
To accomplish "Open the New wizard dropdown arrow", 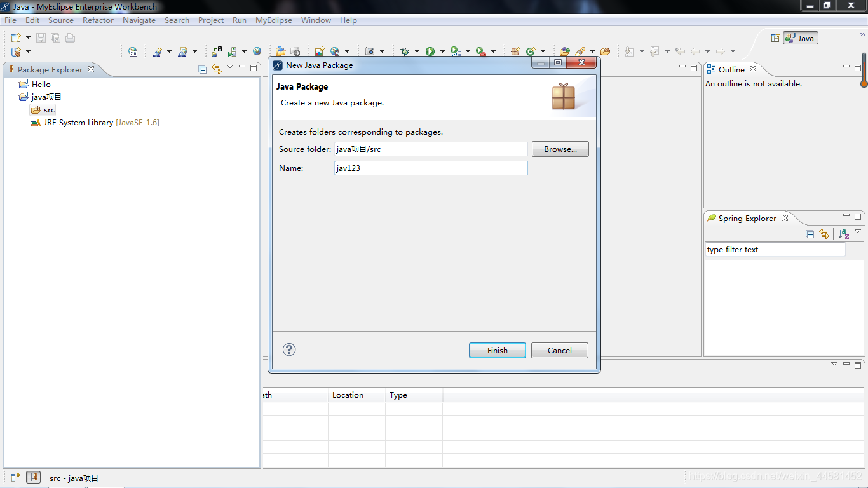I will coord(28,38).
